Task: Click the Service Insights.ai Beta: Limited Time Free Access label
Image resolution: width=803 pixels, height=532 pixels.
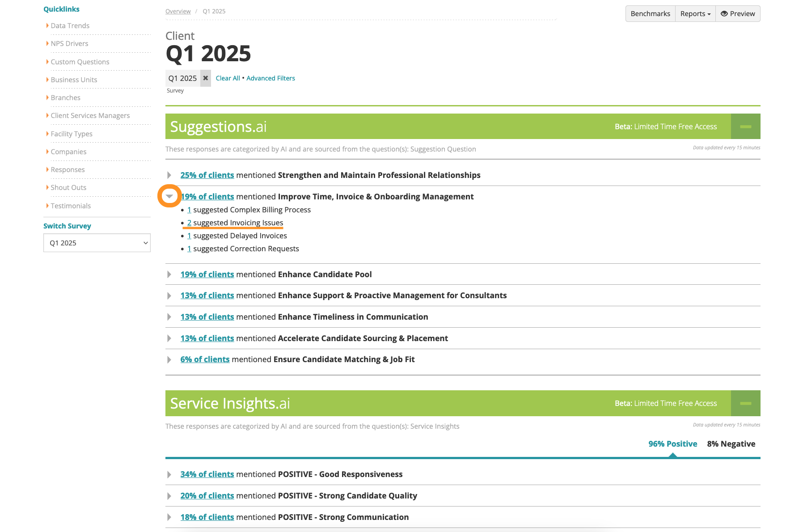Action: pos(666,403)
